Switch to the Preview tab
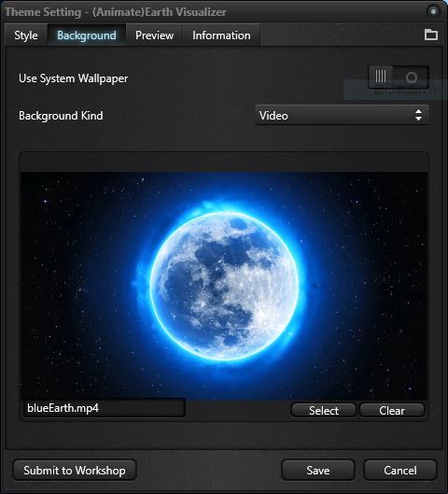448x494 pixels. [154, 35]
